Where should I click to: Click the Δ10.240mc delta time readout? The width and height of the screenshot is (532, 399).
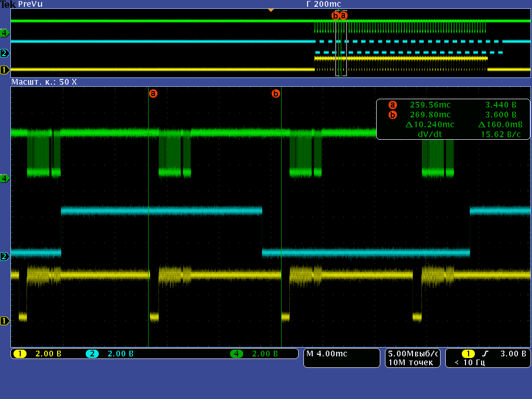pos(430,124)
